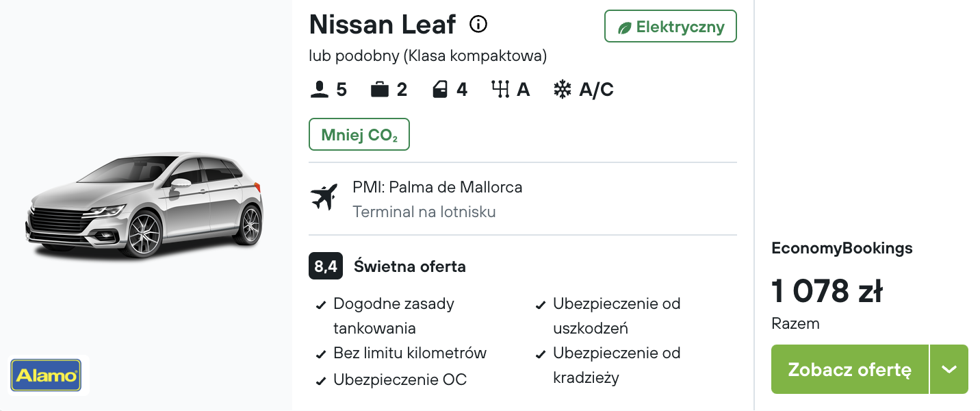Click the airplane icon beside Palma de Mallorca
980x411 pixels.
coord(324,197)
